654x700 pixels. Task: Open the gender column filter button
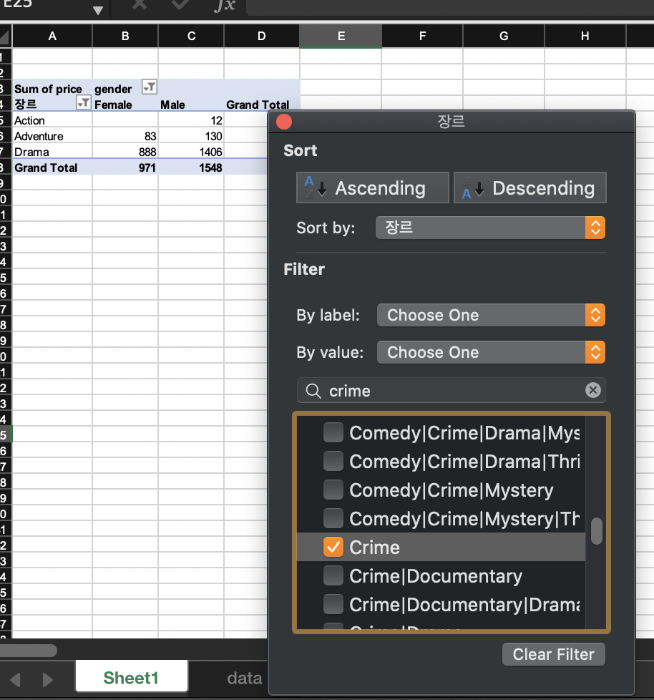point(149,87)
